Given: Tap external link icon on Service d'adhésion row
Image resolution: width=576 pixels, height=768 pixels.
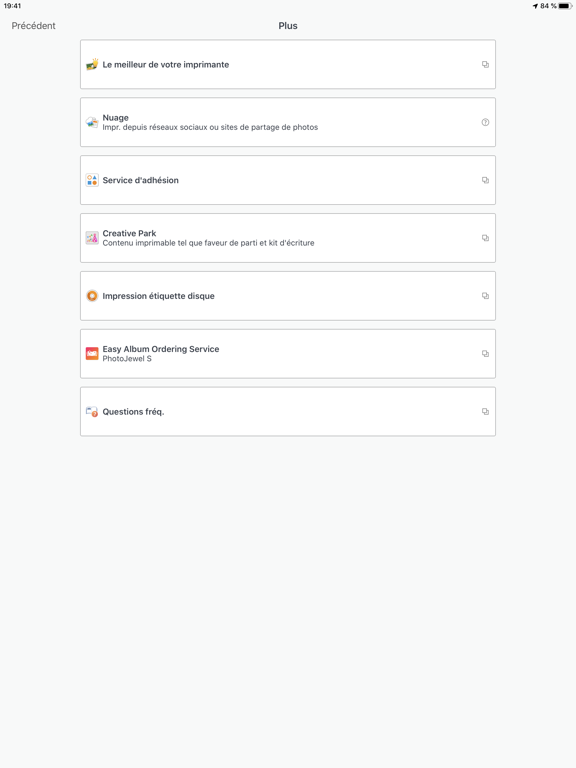Looking at the screenshot, I should click(x=485, y=180).
